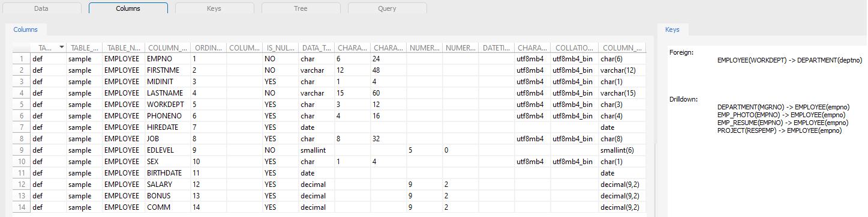This screenshot has height=217, width=868.
Task: Click ordinal position 12 cell
Action: click(208, 185)
